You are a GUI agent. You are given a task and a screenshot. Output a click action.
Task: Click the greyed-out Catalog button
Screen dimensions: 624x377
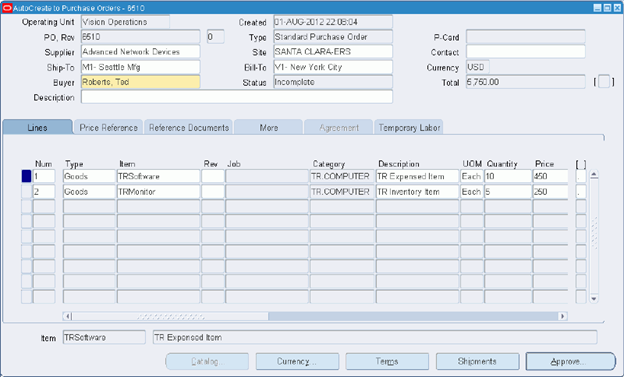tap(207, 361)
